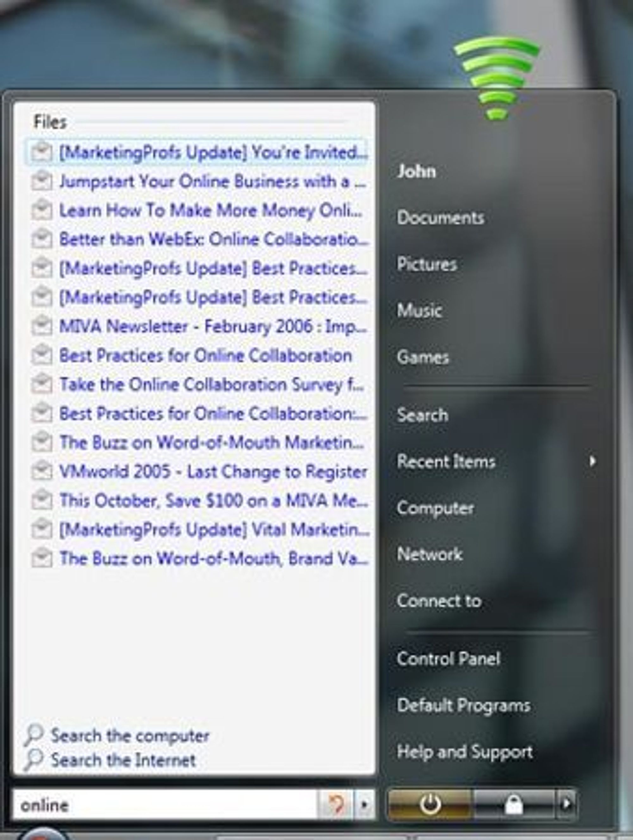The width and height of the screenshot is (633, 840).
Task: Select Recent Items entry
Action: [x=446, y=461]
